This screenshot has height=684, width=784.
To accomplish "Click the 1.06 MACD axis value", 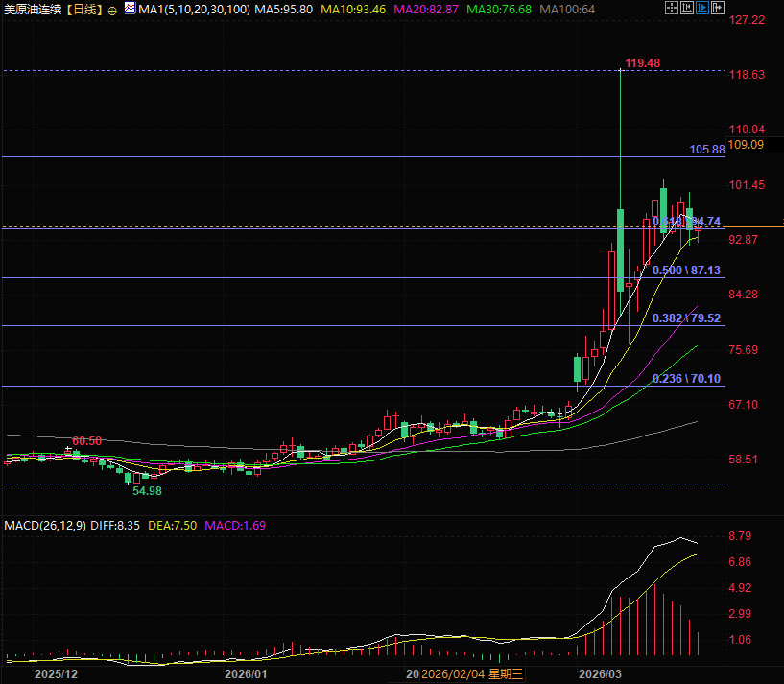I will pos(740,640).
